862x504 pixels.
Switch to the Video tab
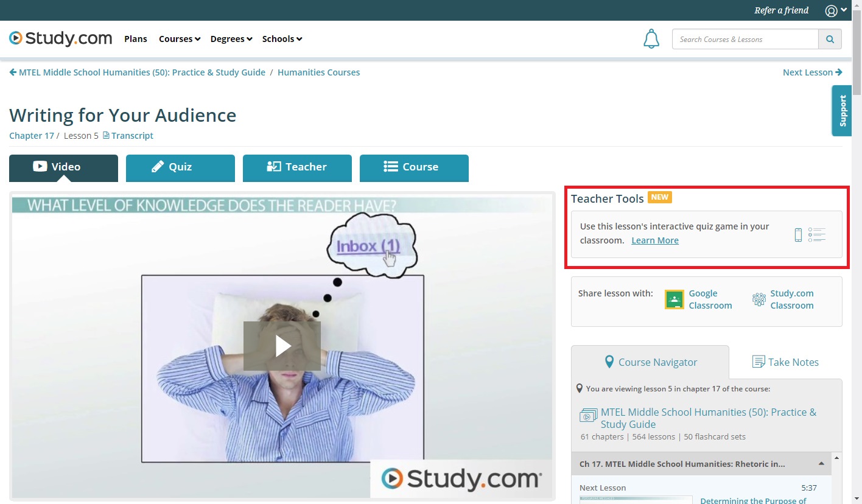pos(63,167)
